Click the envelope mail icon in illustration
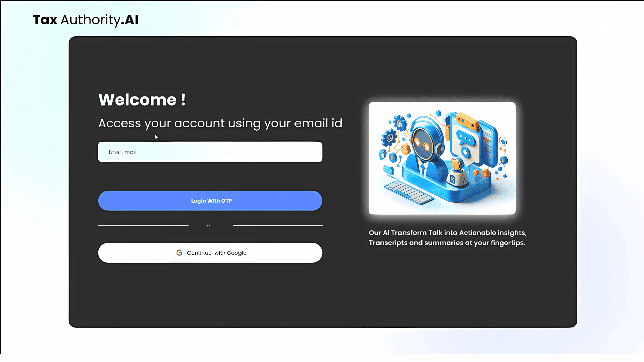The height and width of the screenshot is (362, 644). (x=388, y=170)
